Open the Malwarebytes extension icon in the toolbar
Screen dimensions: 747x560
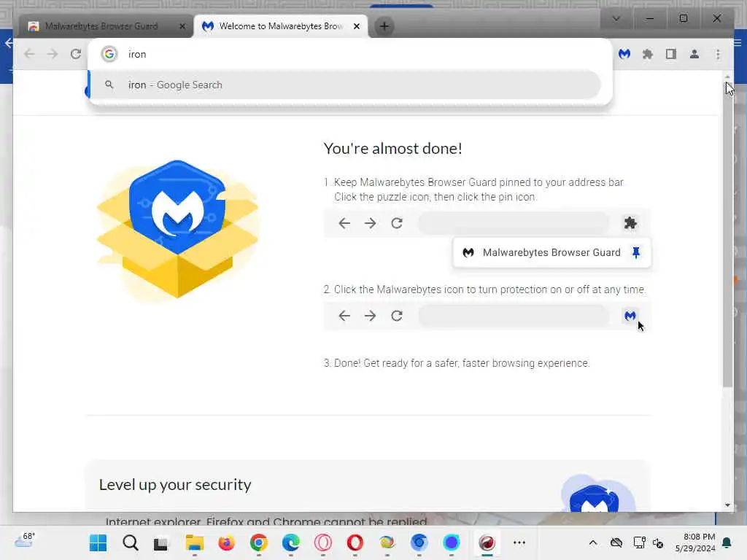click(624, 54)
